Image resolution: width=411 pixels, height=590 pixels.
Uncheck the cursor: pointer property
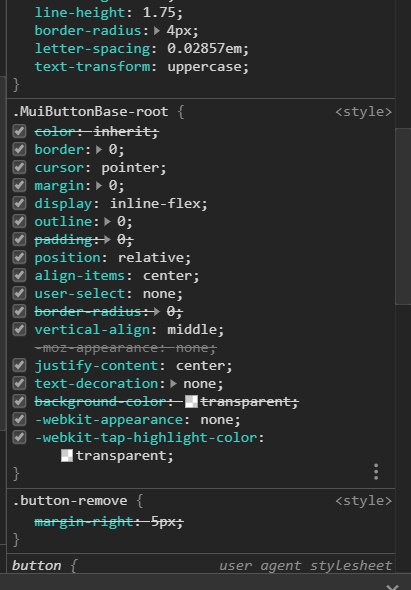tap(19, 167)
